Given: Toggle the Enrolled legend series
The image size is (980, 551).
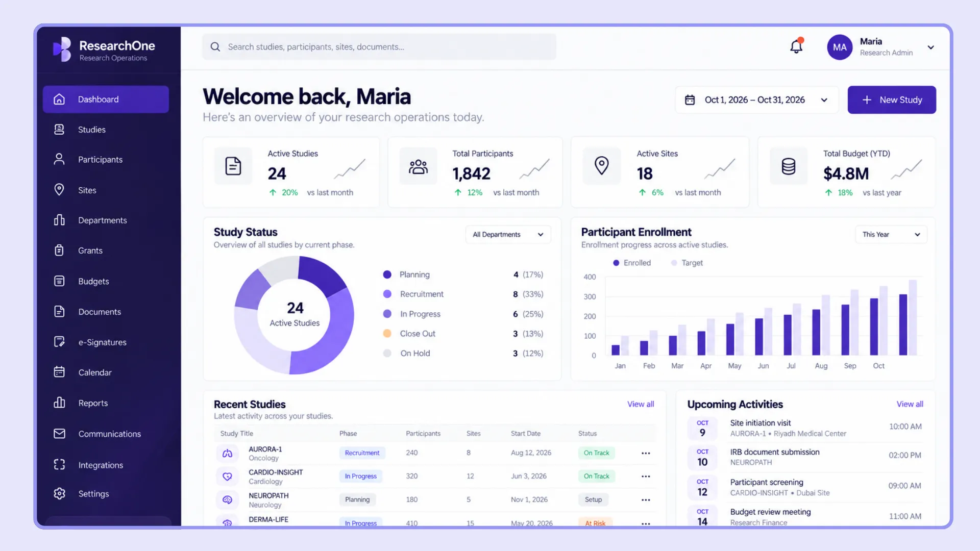Looking at the screenshot, I should click(x=632, y=263).
